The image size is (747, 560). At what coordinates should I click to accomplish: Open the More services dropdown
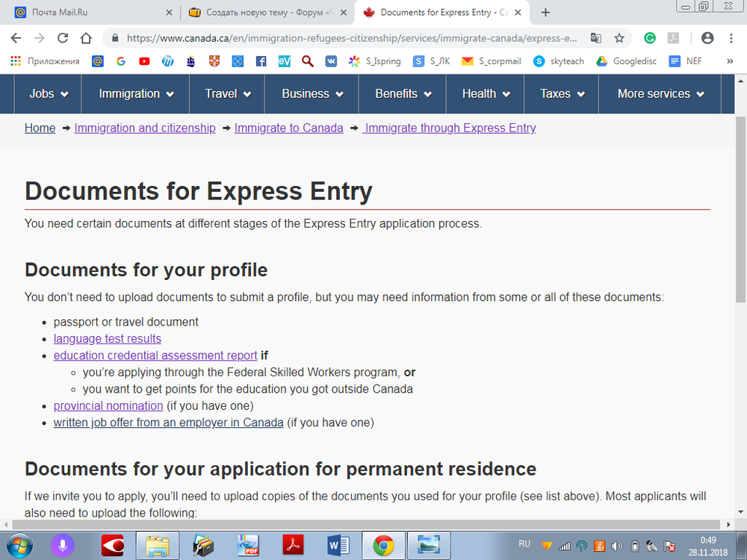[x=660, y=94]
